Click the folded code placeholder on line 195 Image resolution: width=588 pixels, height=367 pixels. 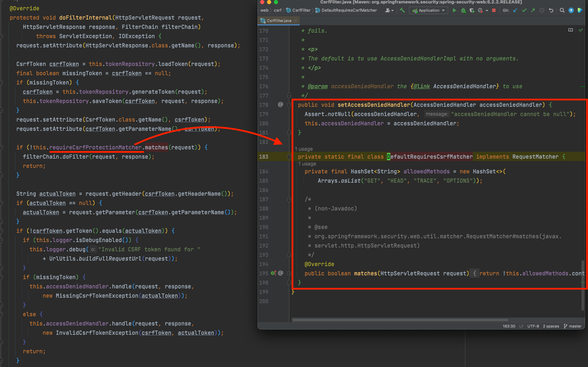(x=474, y=273)
